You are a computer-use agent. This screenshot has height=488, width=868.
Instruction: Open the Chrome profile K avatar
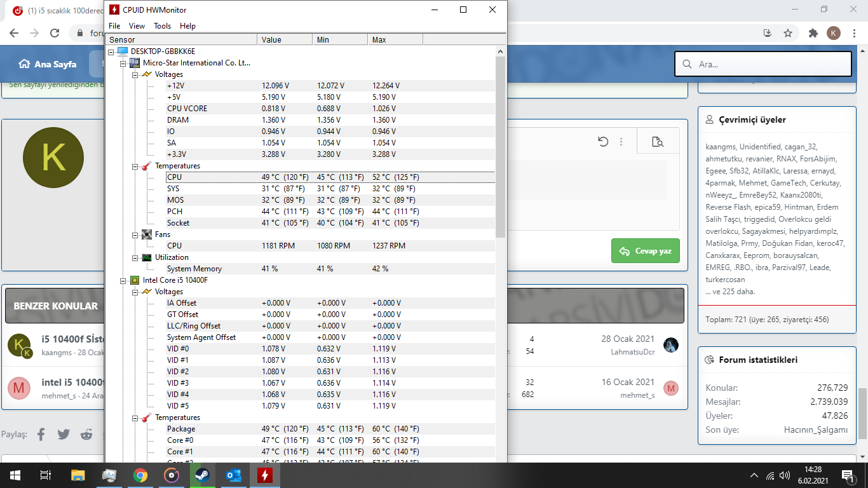[x=834, y=33]
